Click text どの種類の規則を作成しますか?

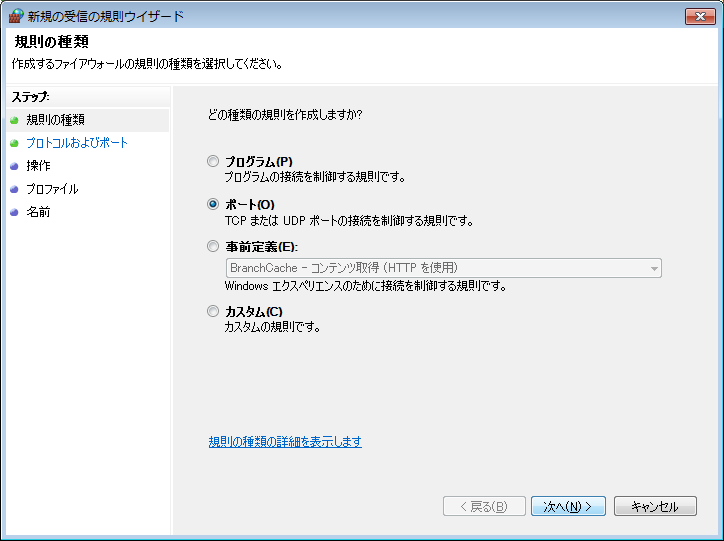point(285,114)
